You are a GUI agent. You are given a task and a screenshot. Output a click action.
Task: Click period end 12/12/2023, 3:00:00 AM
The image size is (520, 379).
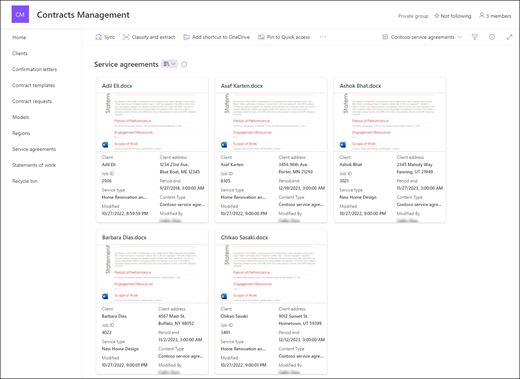302,340
